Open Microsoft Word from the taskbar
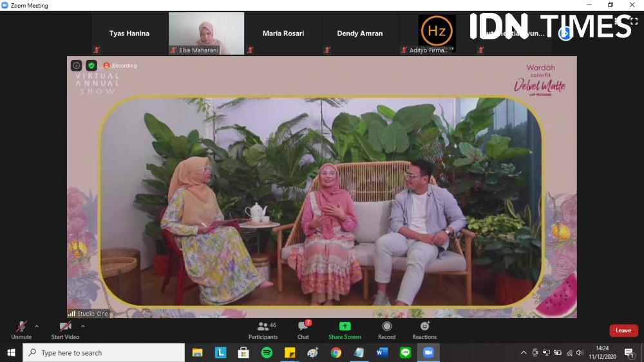Viewport: 644px width, 362px height. (382, 352)
